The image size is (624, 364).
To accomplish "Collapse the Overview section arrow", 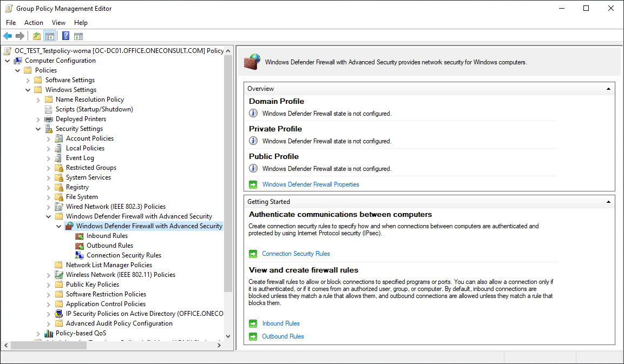I will point(609,89).
